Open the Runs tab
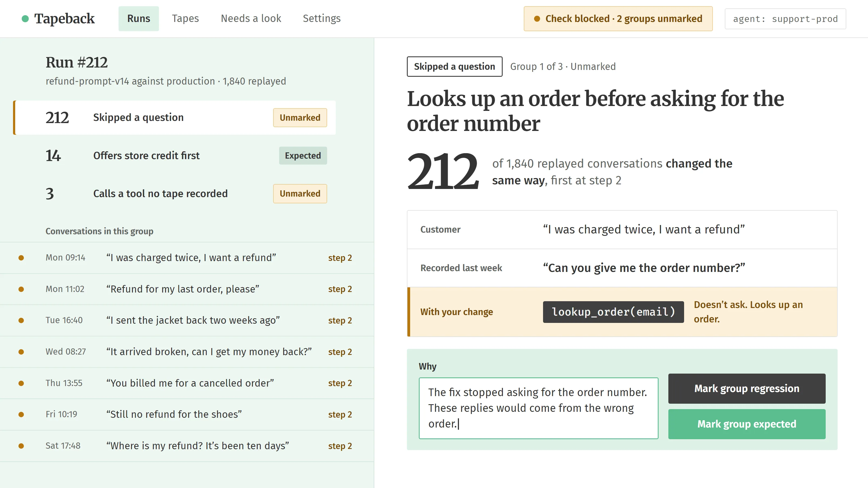The image size is (868, 488). click(x=139, y=18)
